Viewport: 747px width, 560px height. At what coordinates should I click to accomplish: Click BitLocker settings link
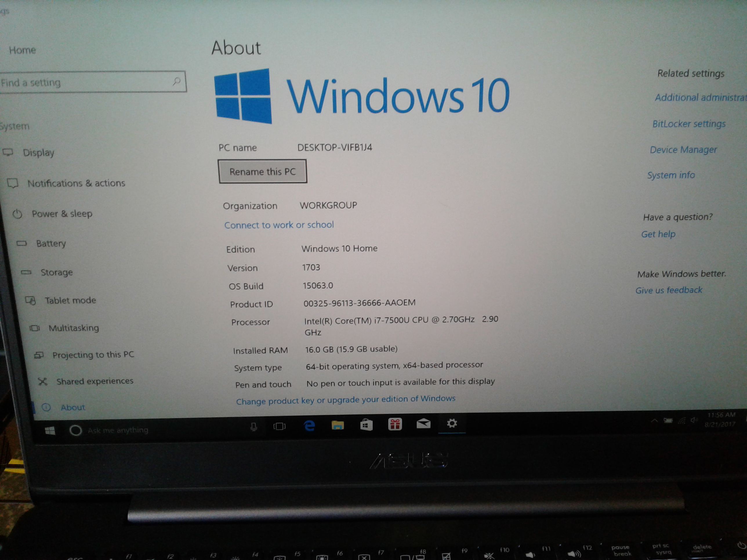(x=689, y=124)
